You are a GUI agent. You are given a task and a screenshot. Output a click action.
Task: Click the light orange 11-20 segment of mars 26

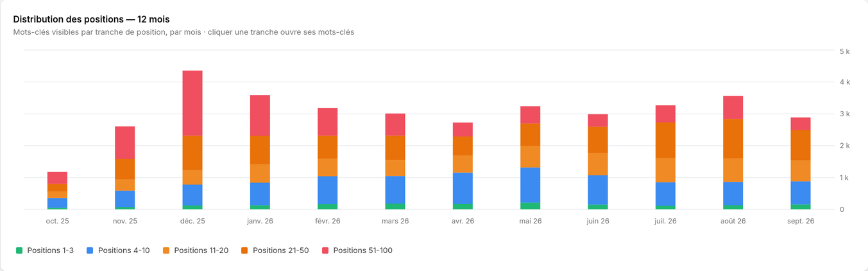point(395,168)
